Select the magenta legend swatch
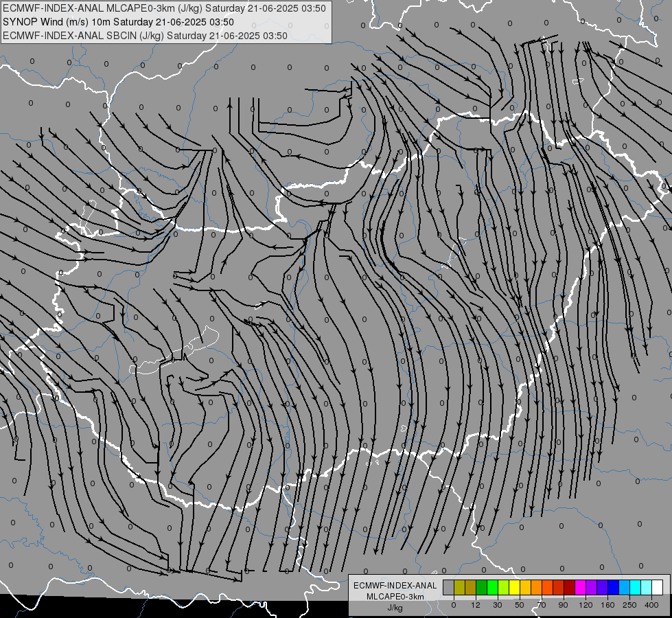 [x=581, y=588]
